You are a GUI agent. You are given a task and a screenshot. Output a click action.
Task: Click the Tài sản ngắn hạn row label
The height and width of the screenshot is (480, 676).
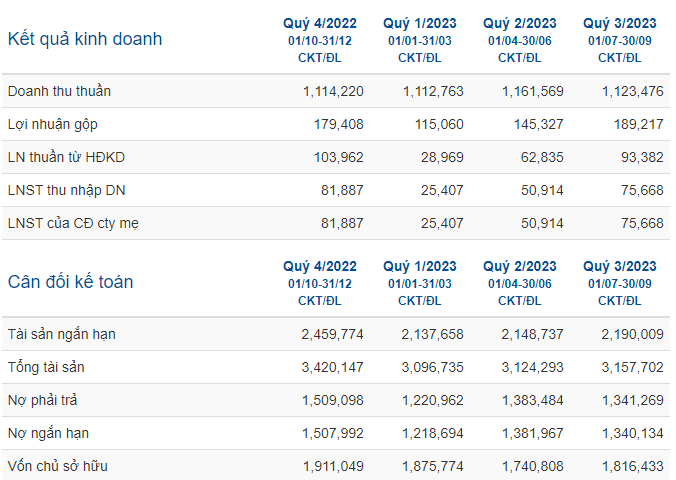pyautogui.click(x=62, y=334)
